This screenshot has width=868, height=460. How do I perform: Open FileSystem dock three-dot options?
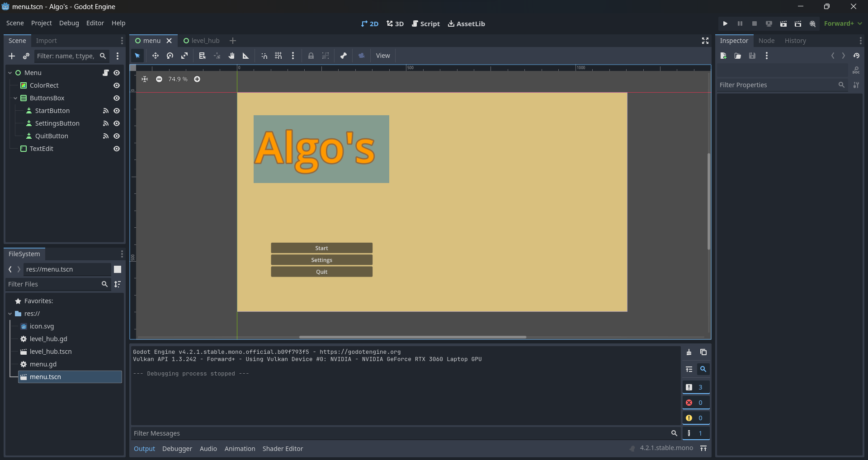(122, 254)
